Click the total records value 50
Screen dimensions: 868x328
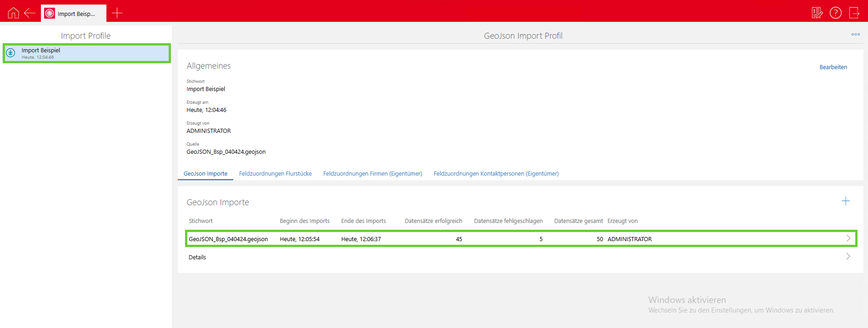pyautogui.click(x=600, y=239)
